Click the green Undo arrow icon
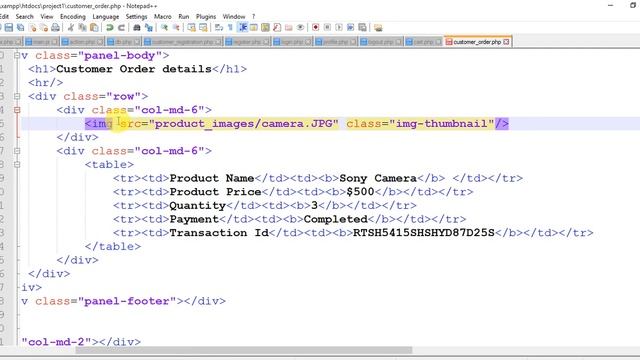This screenshot has width=640, height=360. pos(109,28)
